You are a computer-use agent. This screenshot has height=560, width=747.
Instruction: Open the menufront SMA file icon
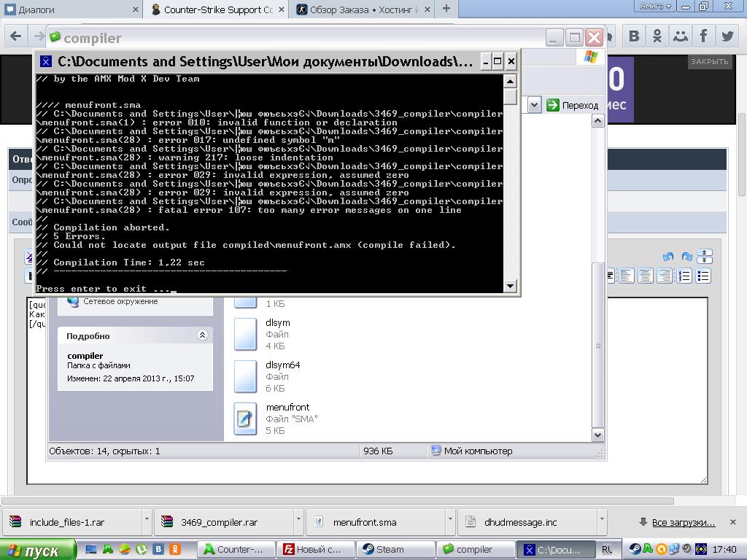pyautogui.click(x=245, y=419)
